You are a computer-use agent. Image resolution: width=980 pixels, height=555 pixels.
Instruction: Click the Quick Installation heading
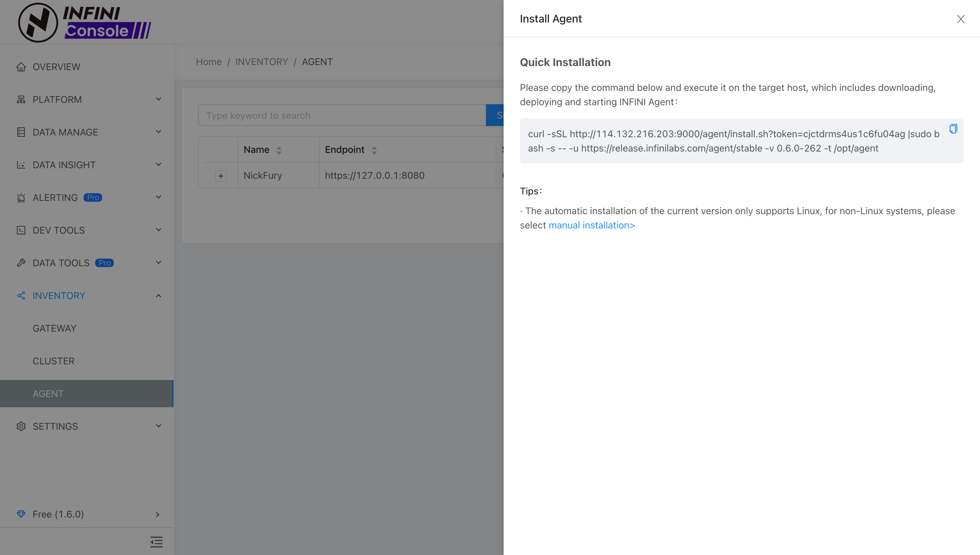tap(565, 62)
